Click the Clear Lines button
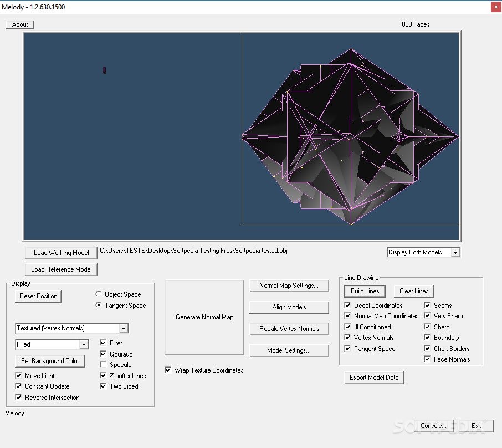Viewport: 502px width, 448px height. pos(414,291)
